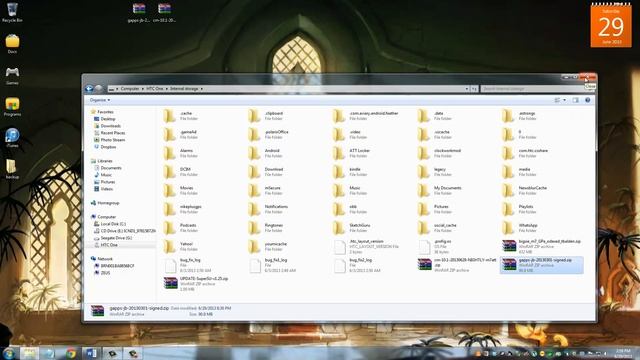Select the .cache folder icon

tap(169, 116)
